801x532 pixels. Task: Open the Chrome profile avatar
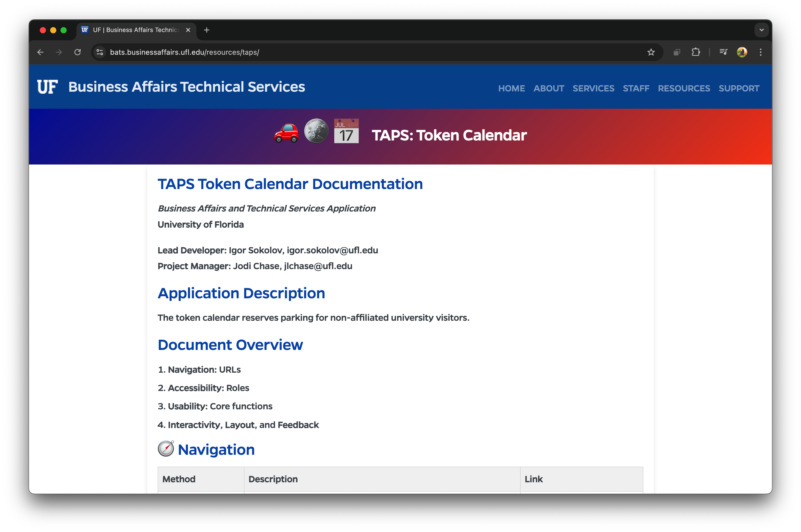[x=742, y=52]
